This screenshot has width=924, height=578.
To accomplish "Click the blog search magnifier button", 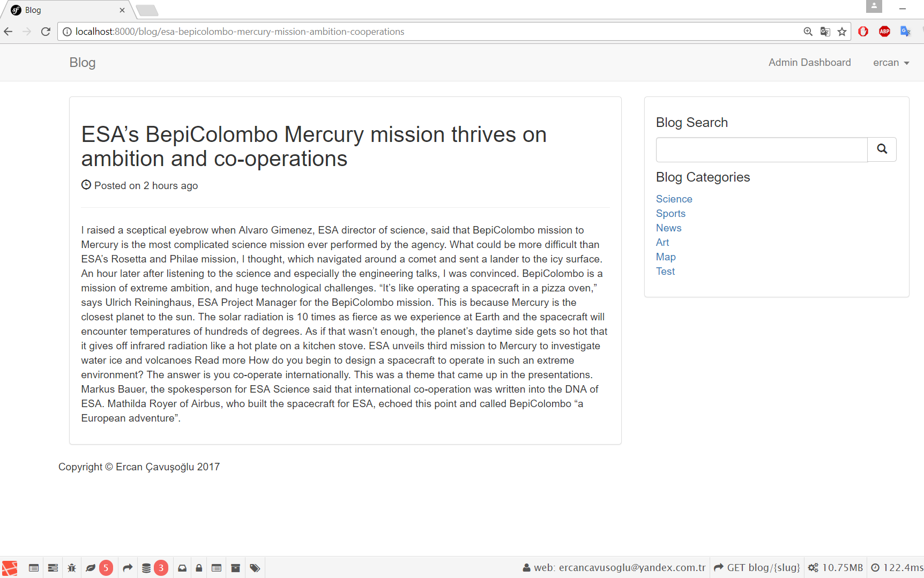I will point(882,149).
